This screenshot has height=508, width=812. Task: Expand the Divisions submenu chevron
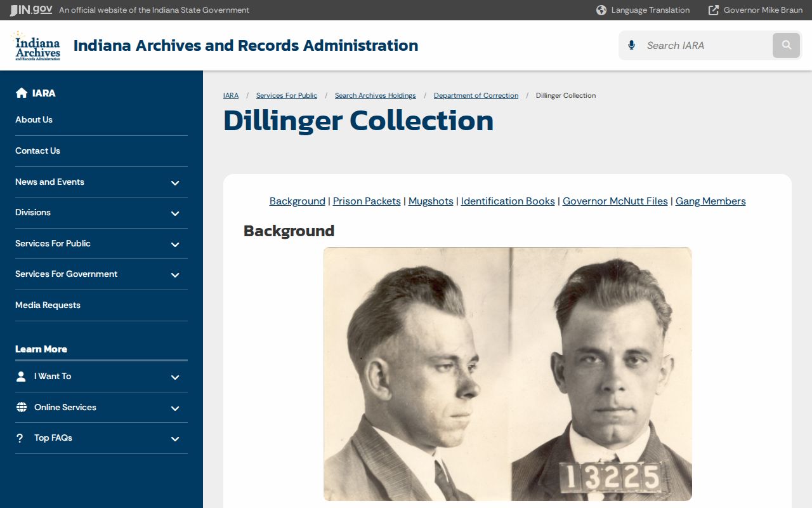pos(175,213)
